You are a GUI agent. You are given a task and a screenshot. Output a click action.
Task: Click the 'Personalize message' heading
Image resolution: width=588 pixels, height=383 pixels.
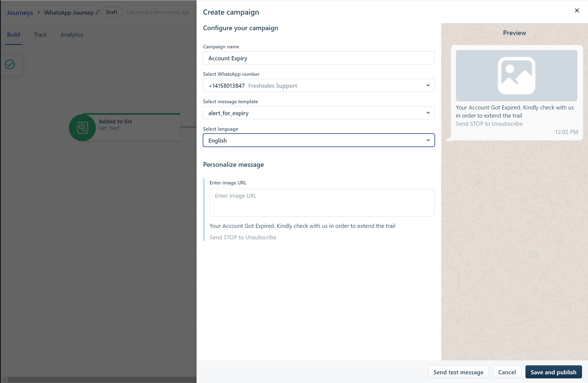[233, 165]
